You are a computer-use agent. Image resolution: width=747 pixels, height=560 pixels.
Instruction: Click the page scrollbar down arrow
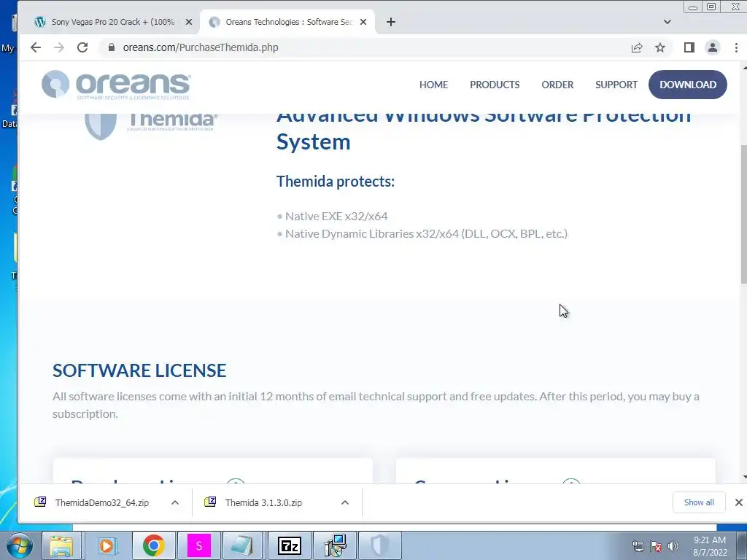743,477
